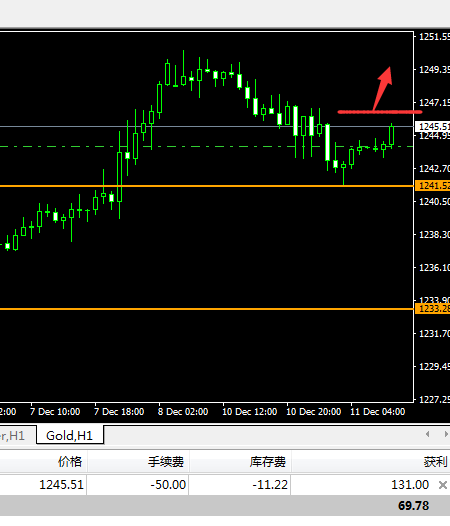Close the order with the X icon
The image size is (450, 526).
click(443, 485)
